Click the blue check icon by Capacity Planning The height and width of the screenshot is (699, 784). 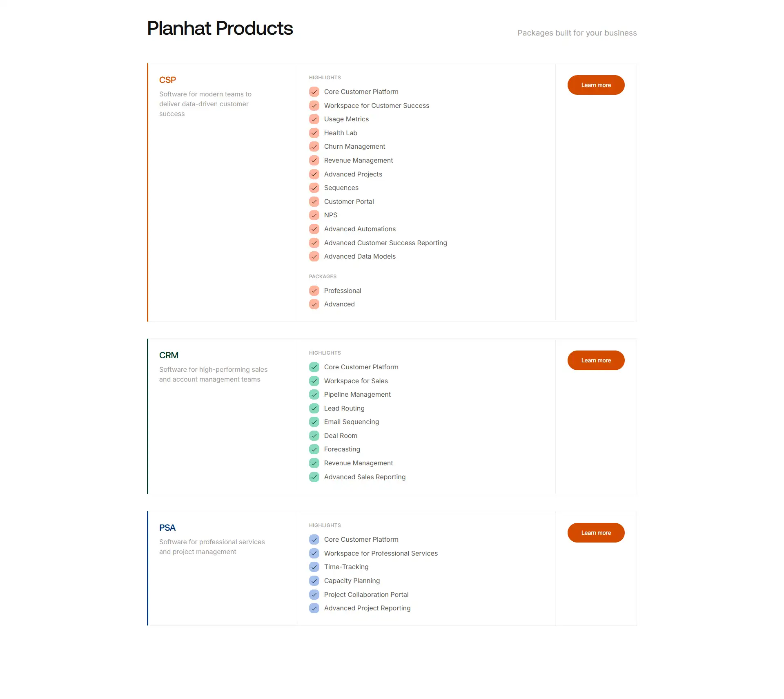point(314,581)
